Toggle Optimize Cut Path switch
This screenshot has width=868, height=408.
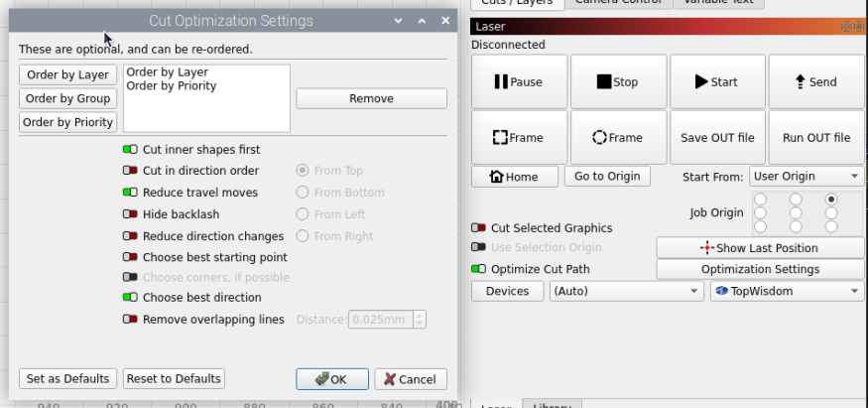(478, 269)
